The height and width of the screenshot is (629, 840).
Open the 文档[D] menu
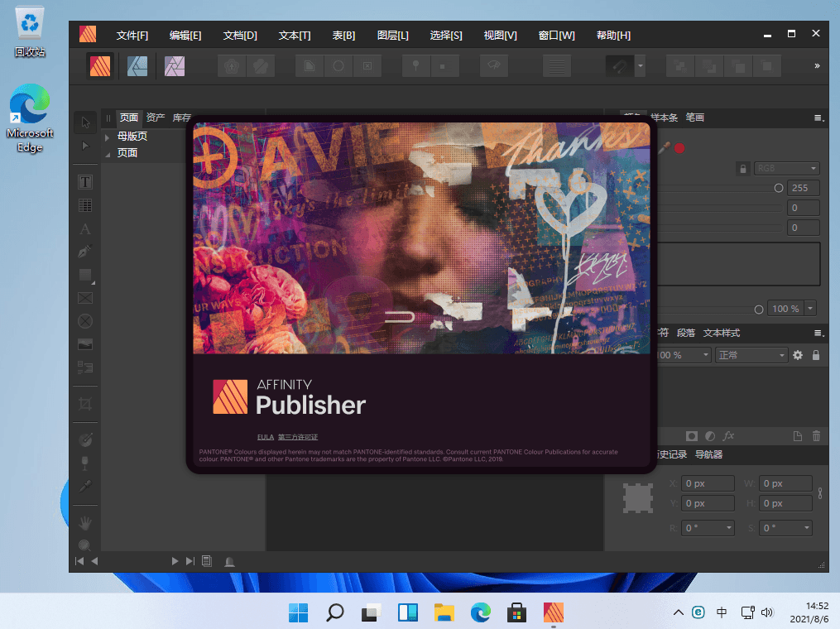coord(240,36)
